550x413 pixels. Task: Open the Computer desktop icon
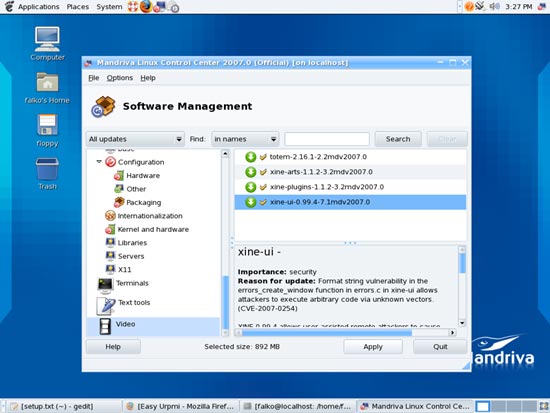(x=47, y=39)
